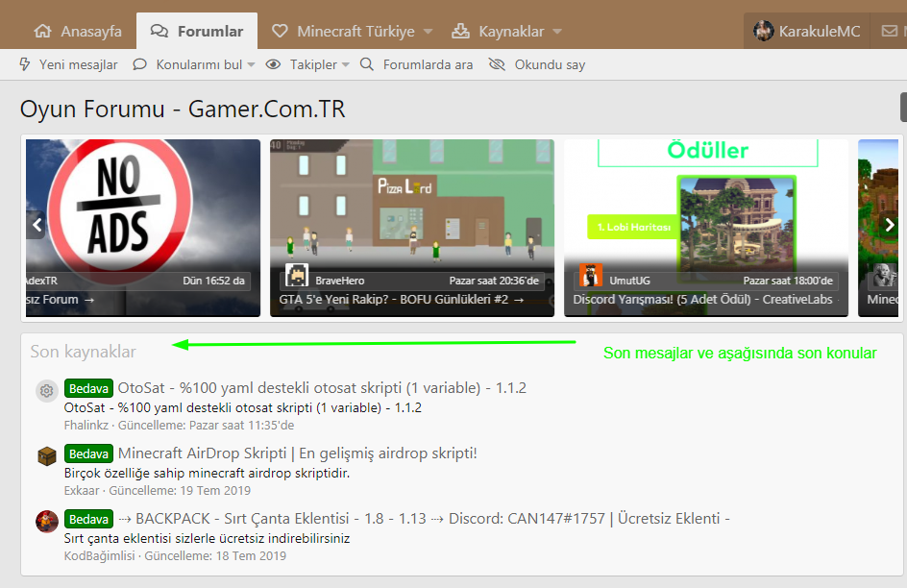Click the KarakuleMC avatar picture
Viewport: 907px width, 588px height.
click(x=764, y=31)
